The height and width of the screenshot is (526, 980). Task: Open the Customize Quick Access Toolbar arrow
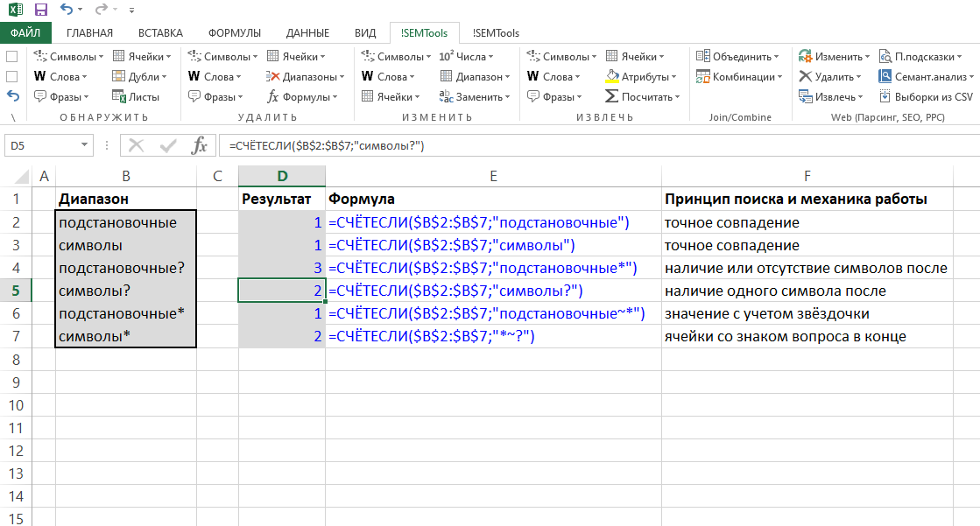[131, 10]
